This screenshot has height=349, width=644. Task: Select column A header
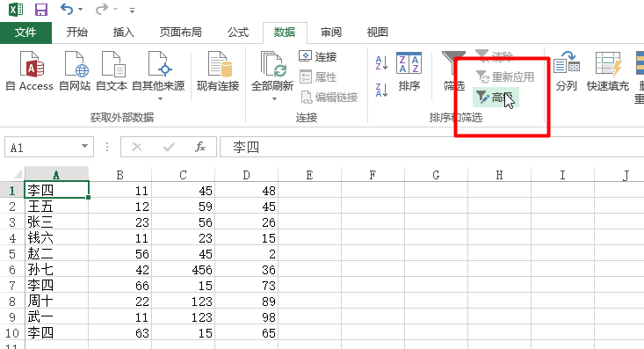tap(56, 175)
